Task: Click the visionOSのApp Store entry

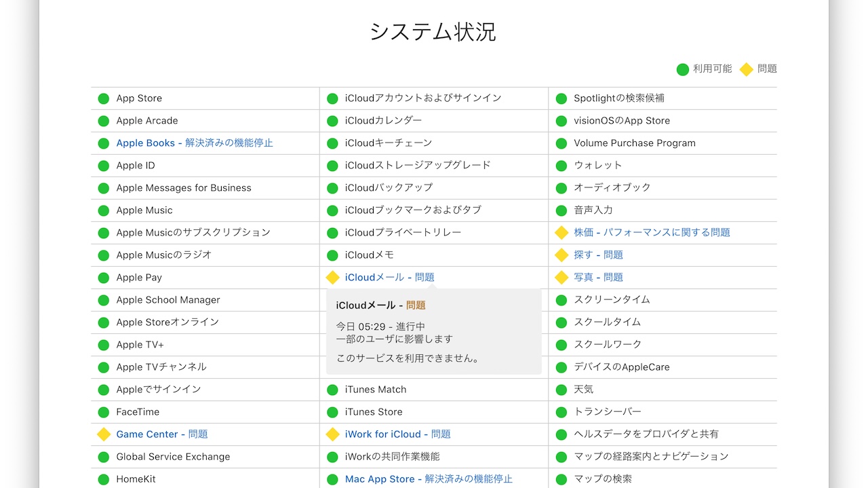Action: (622, 121)
